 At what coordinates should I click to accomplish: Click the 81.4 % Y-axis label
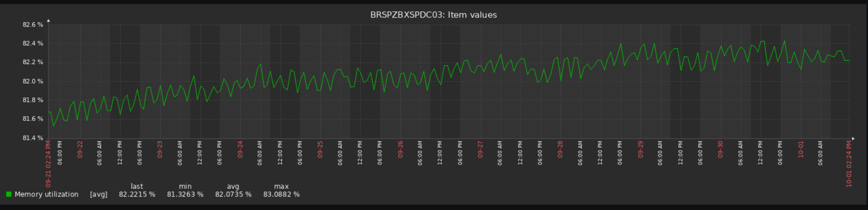pyautogui.click(x=33, y=138)
